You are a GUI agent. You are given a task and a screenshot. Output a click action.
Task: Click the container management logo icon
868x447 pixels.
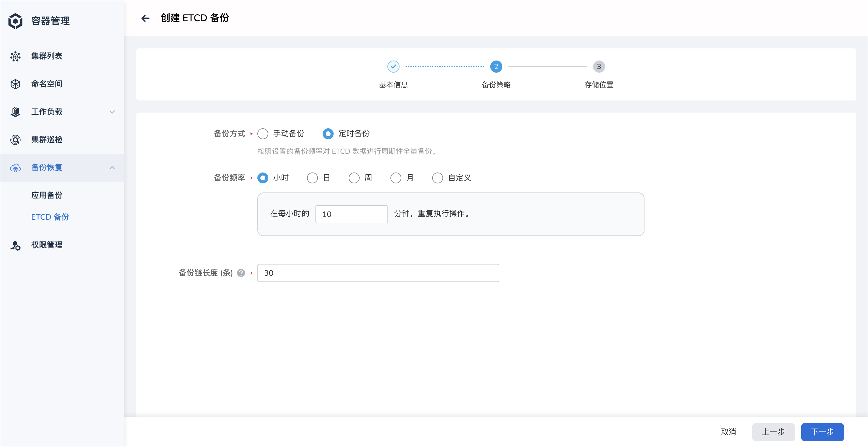15,21
